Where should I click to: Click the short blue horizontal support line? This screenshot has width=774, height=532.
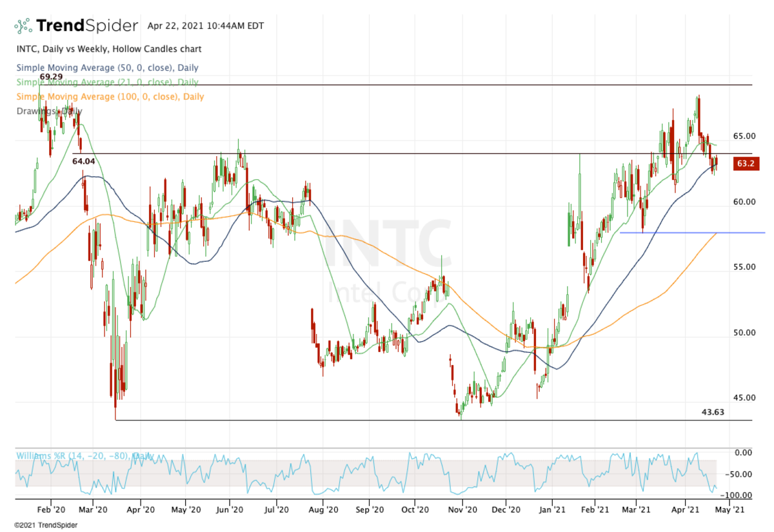pos(692,233)
